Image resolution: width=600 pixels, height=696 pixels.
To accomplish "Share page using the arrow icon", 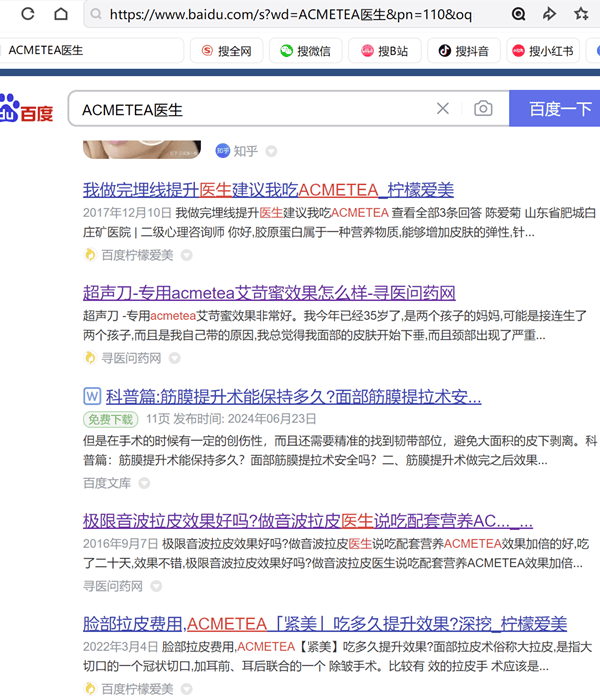I will click(x=549, y=14).
